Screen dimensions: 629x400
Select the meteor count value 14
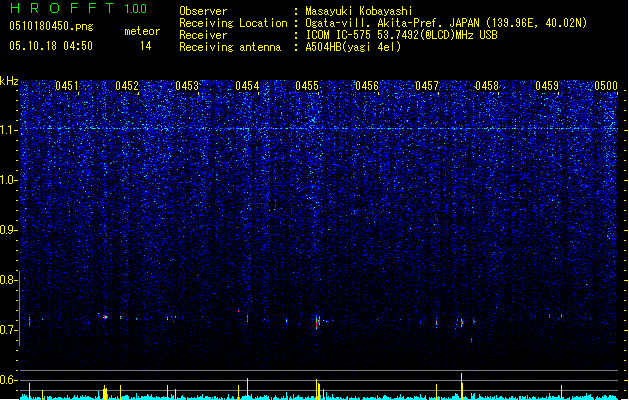click(x=146, y=46)
